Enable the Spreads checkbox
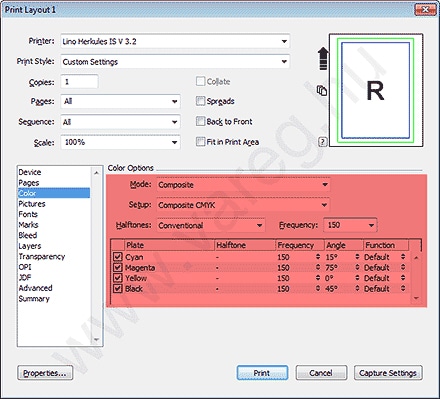Screen dimensions: 440x399 click(x=200, y=101)
